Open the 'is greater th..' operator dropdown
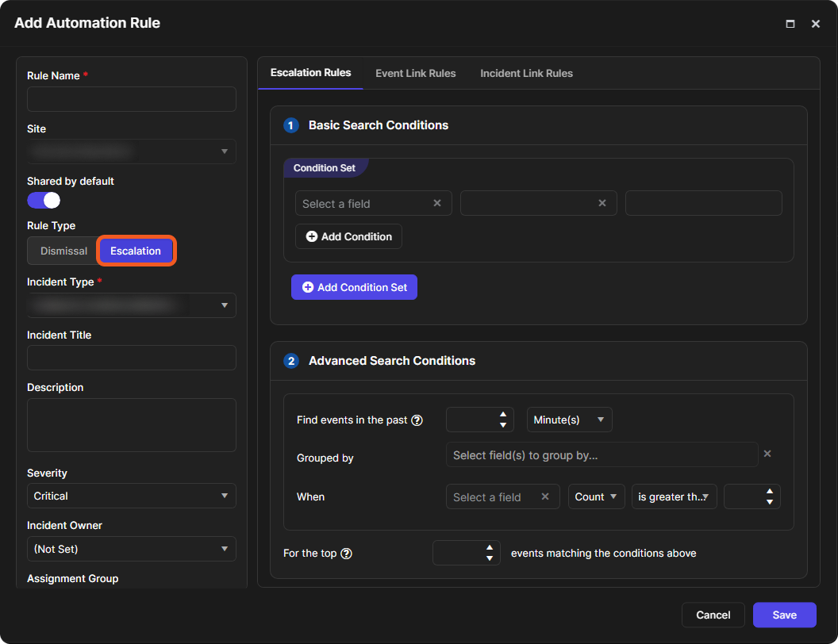The width and height of the screenshot is (838, 644). 674,496
